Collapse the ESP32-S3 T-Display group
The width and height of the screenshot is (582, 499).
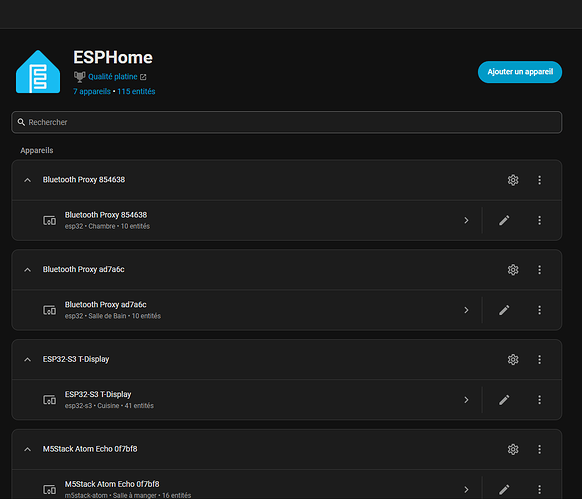coord(27,360)
